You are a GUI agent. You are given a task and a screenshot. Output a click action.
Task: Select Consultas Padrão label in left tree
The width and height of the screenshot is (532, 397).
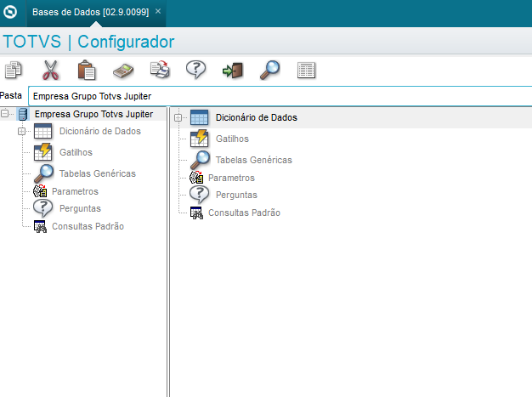88,226
